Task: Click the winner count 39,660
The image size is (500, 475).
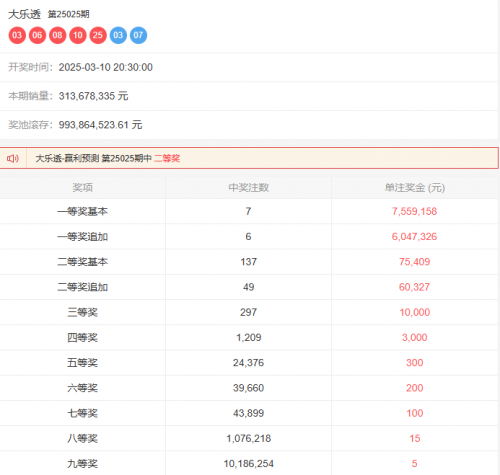Action: pos(249,388)
